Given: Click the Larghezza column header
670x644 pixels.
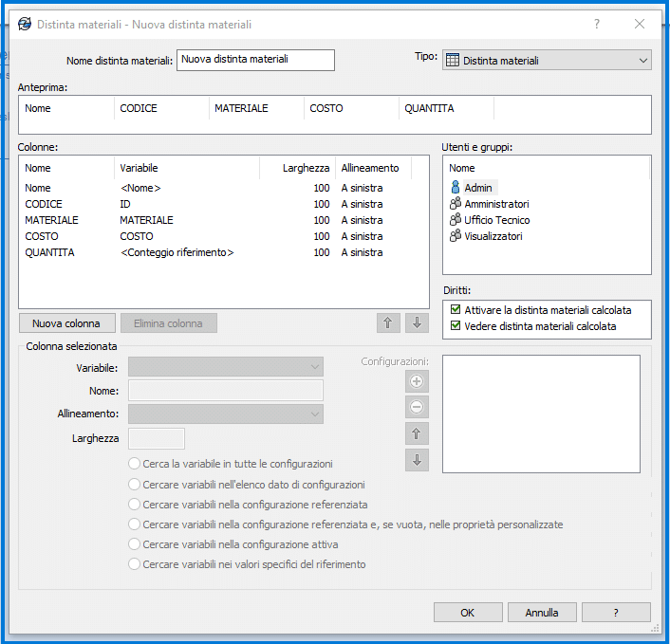Looking at the screenshot, I should pos(297,168).
